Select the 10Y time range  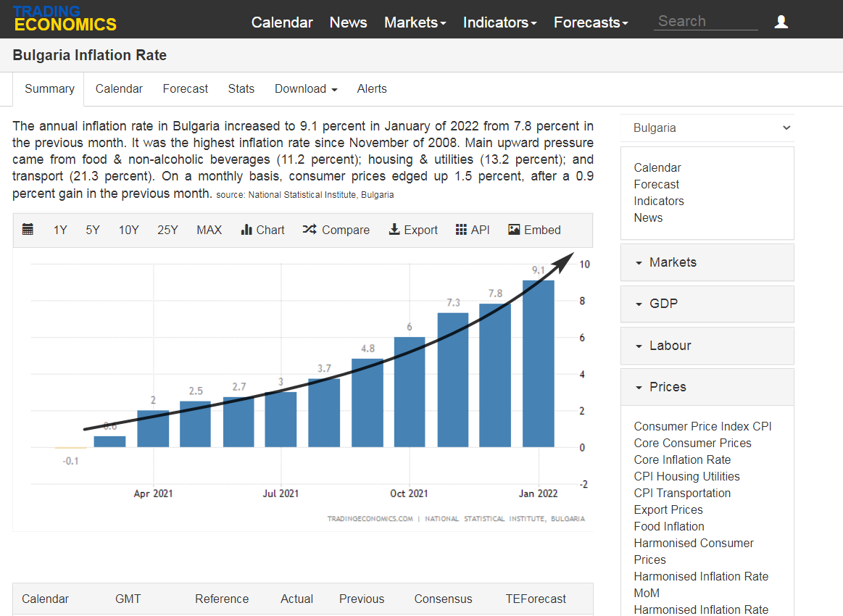tap(128, 230)
